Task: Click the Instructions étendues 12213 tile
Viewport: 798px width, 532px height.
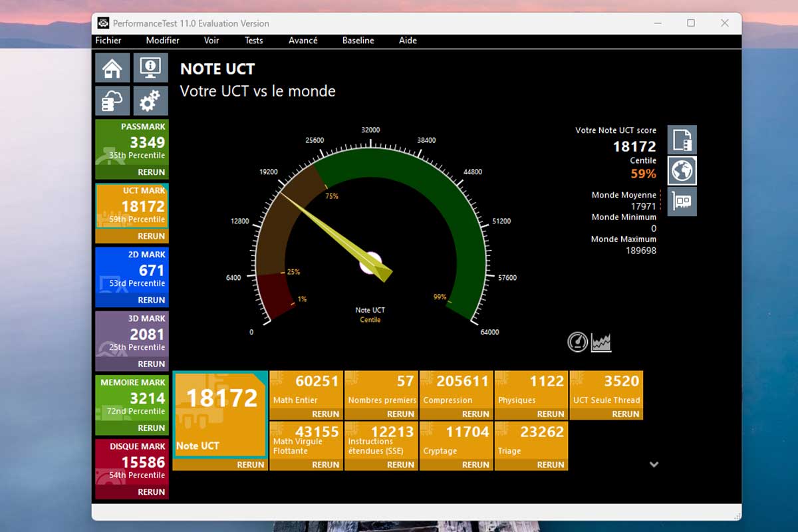Action: 382,440
